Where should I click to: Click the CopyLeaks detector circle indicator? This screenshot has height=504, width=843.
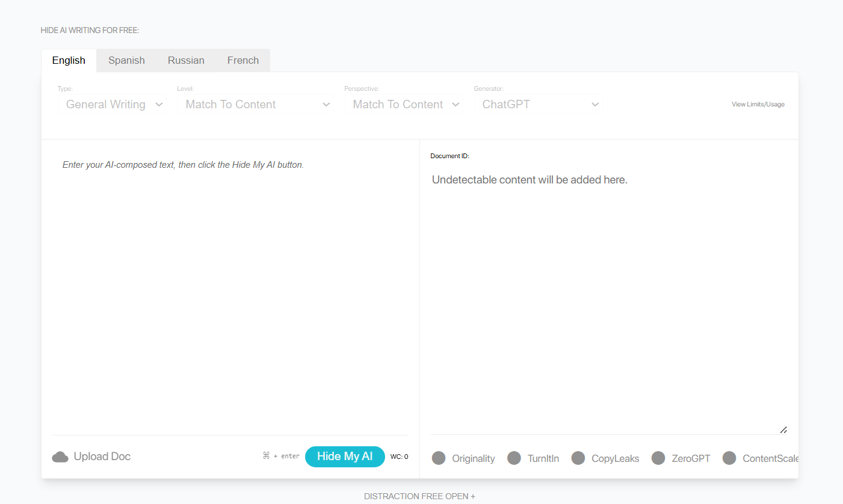point(578,458)
